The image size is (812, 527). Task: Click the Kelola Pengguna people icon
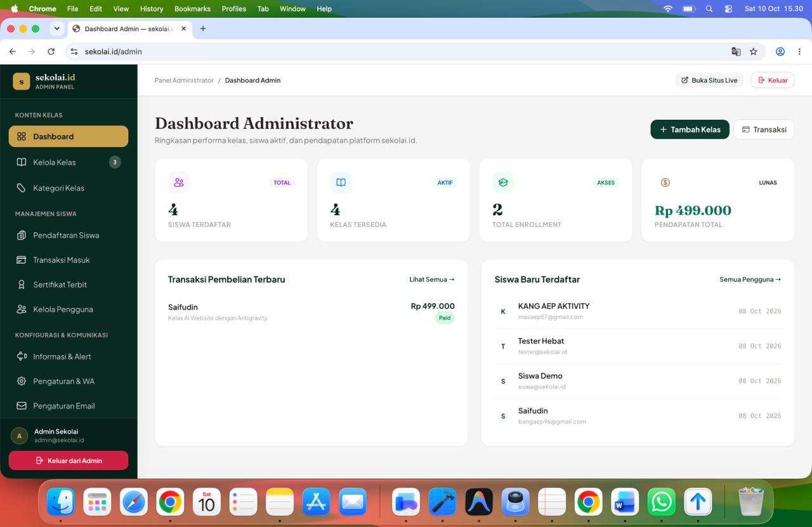click(21, 309)
